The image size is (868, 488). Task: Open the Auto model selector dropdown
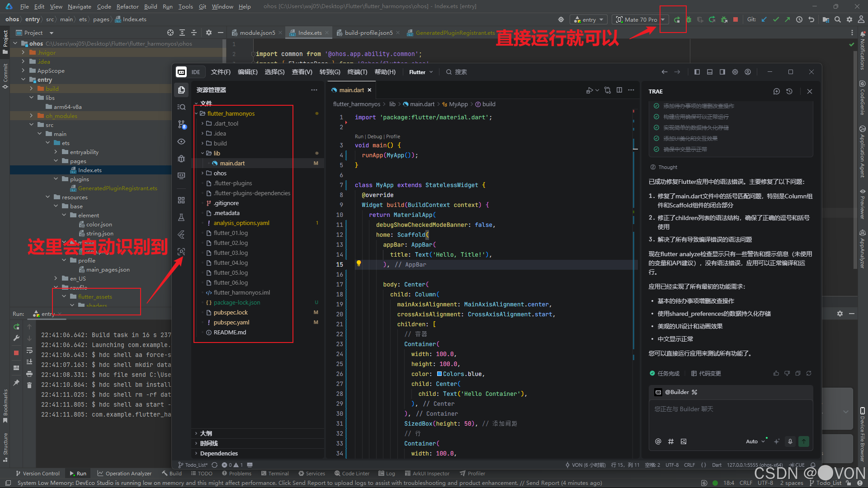tap(755, 441)
